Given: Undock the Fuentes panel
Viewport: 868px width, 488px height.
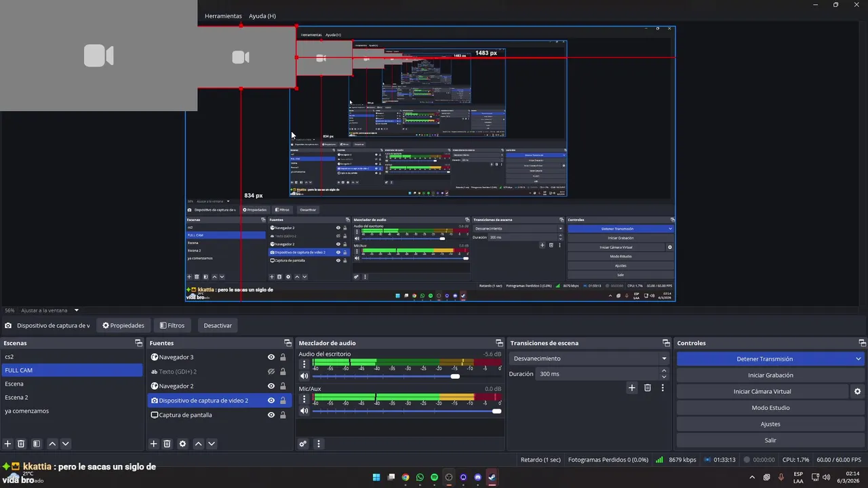Looking at the screenshot, I should 288,343.
